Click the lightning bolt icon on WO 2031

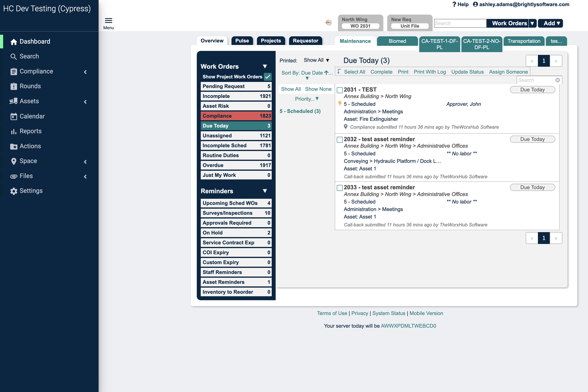coord(340,103)
